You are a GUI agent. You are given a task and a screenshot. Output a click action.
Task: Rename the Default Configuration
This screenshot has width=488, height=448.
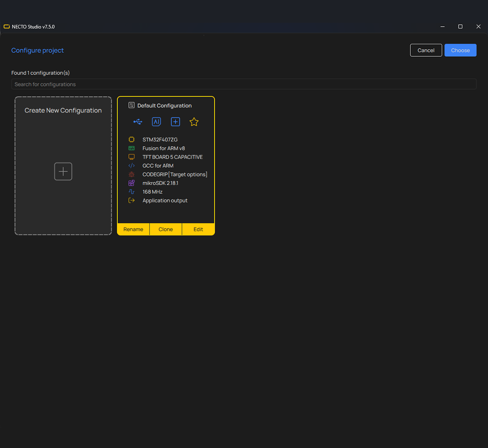point(133,229)
